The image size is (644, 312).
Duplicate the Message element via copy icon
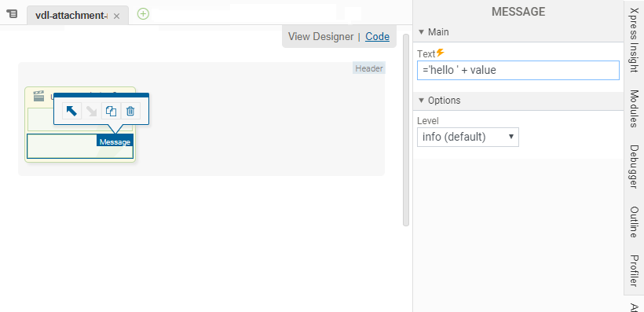[x=111, y=111]
